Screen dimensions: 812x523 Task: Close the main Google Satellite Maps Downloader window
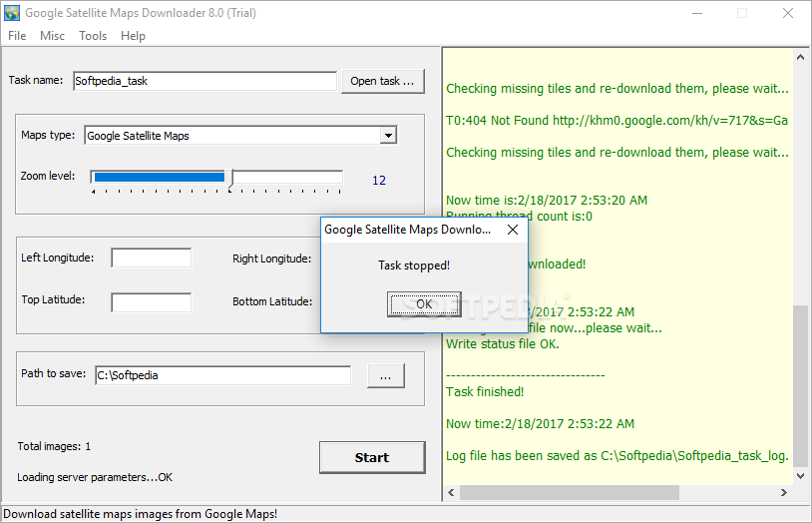click(788, 13)
